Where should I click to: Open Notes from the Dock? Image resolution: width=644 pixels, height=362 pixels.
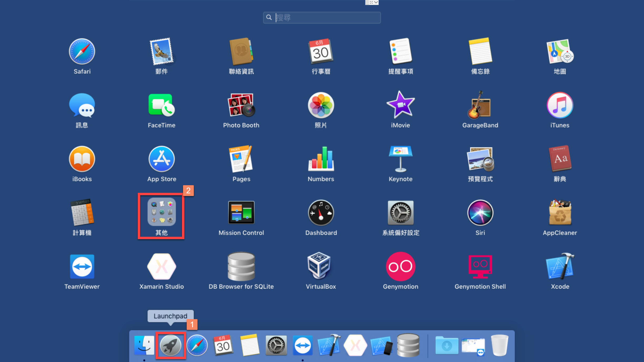click(x=250, y=345)
